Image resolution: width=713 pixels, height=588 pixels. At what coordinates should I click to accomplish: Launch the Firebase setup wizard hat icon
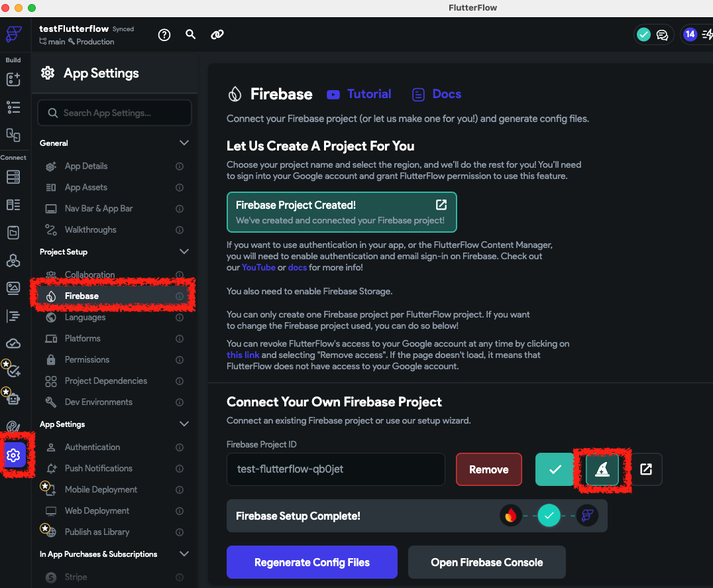[602, 469]
